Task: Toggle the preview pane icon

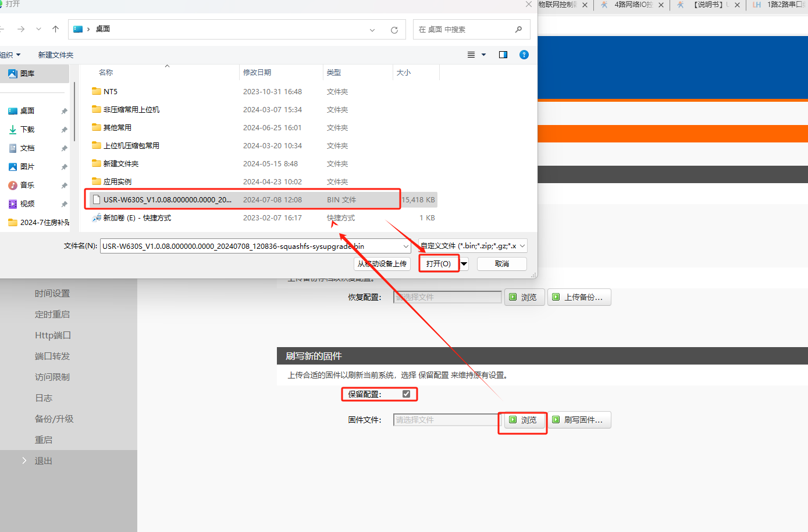Action: [x=503, y=55]
